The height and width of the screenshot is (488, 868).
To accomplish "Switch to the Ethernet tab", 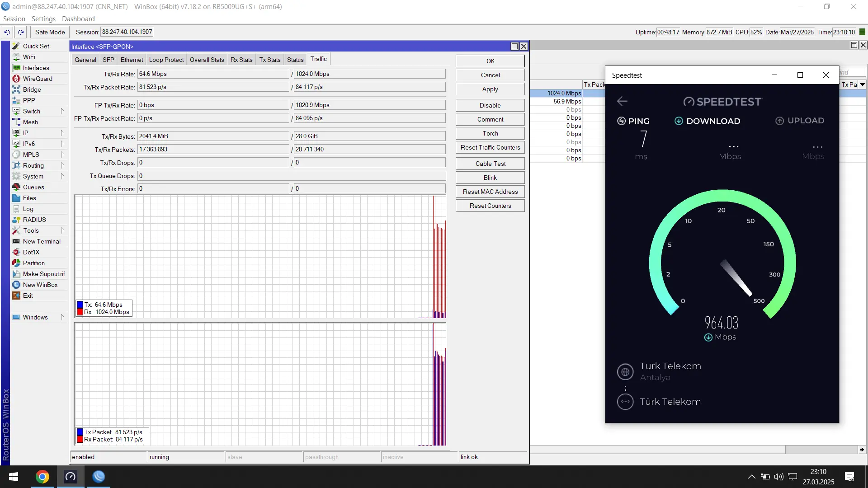I will pyautogui.click(x=132, y=60).
